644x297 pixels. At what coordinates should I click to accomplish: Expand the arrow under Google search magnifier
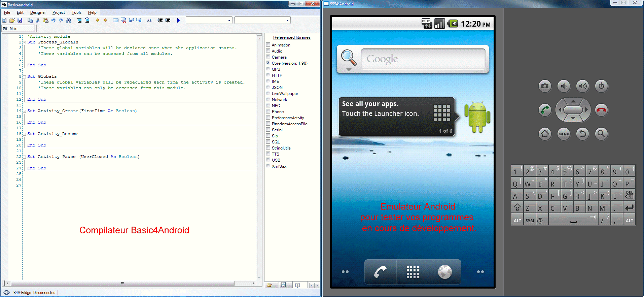(x=349, y=70)
